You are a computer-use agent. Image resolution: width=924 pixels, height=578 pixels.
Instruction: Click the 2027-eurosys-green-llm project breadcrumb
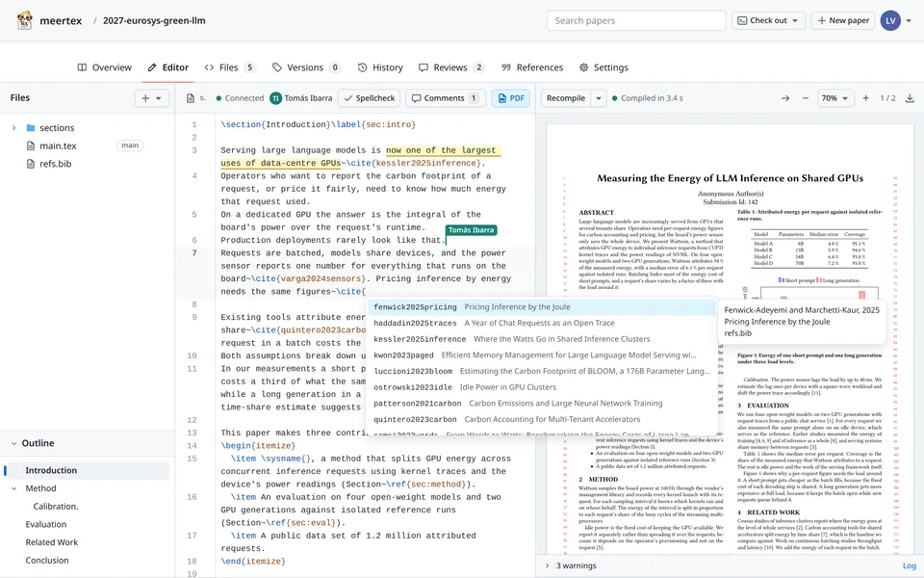pos(154,20)
